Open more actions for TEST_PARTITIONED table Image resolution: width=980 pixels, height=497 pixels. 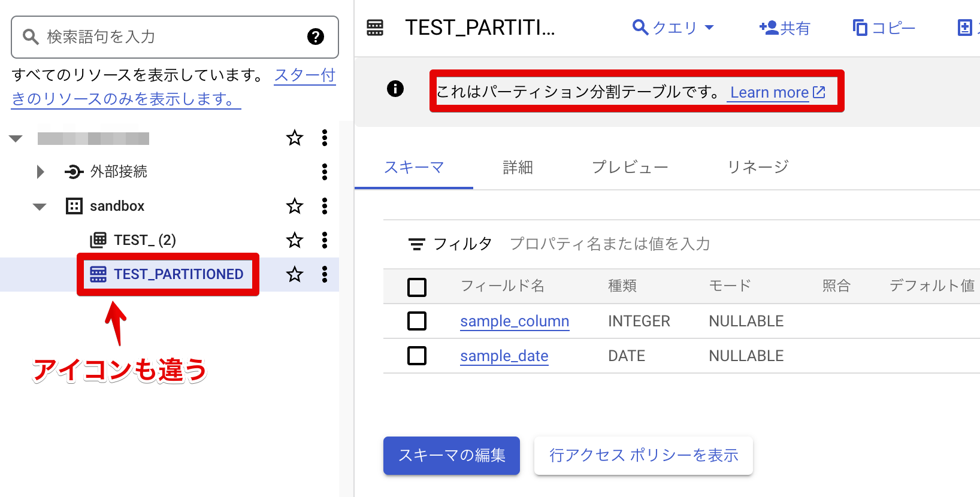325,274
